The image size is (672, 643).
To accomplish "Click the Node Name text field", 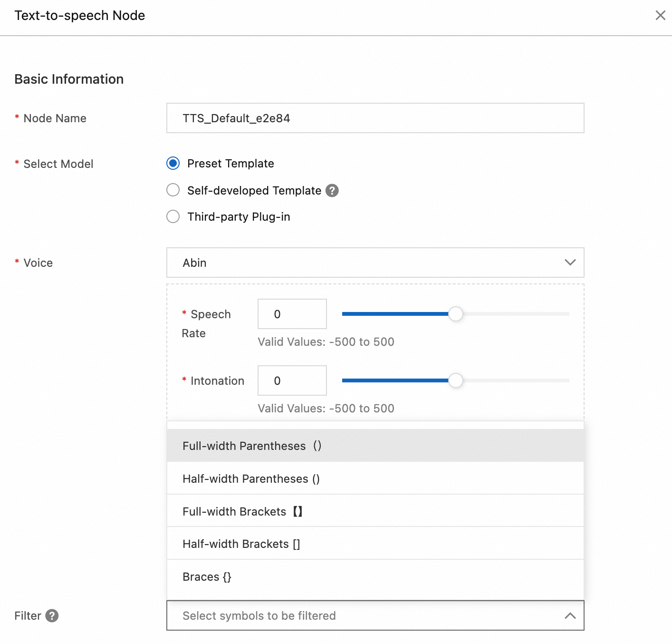I will click(x=374, y=118).
